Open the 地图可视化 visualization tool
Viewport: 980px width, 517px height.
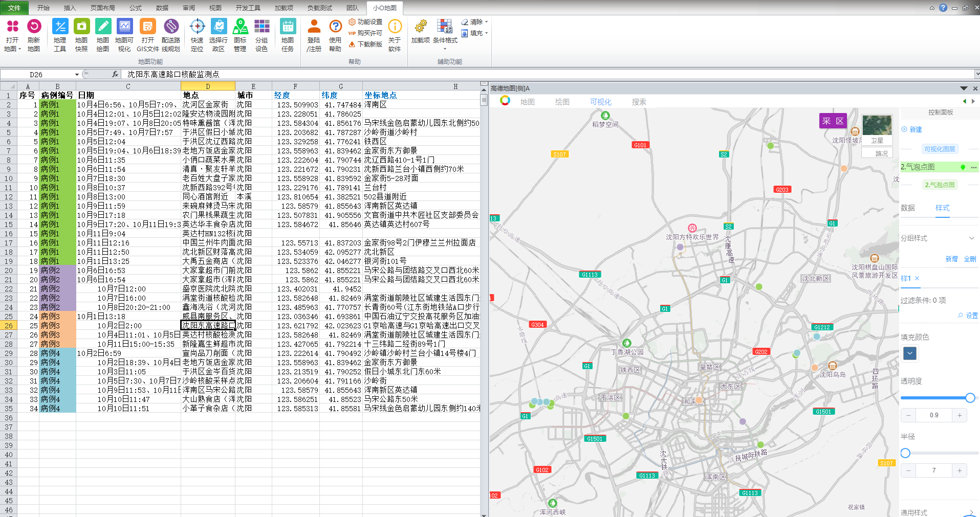(124, 35)
